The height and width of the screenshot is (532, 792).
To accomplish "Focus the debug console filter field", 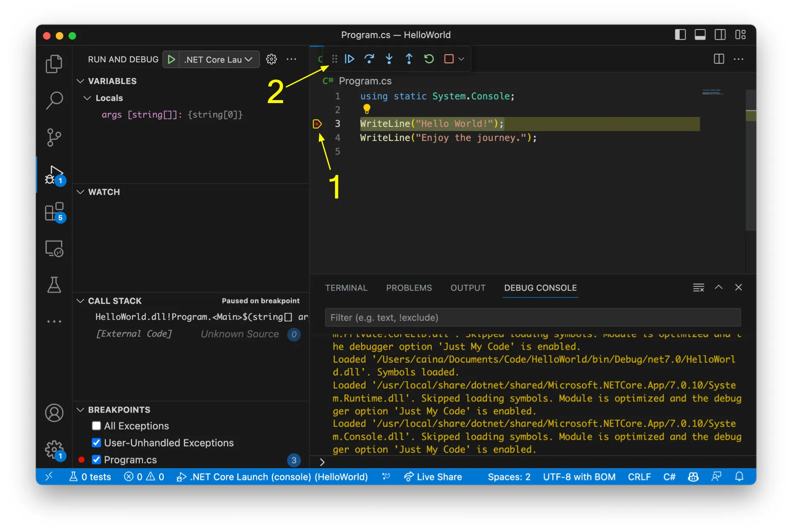I will 533,318.
